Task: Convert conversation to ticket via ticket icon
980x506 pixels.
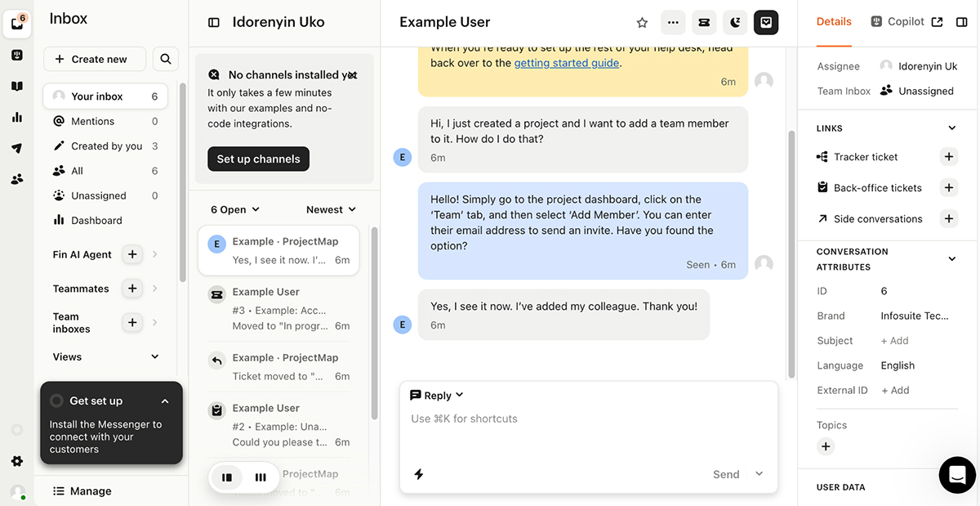Action: pyautogui.click(x=704, y=22)
